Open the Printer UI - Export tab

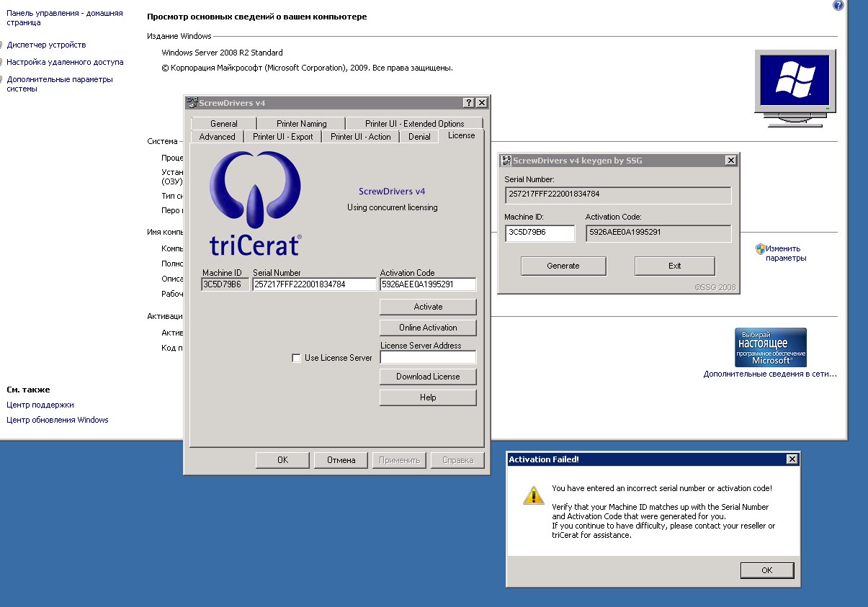click(283, 136)
